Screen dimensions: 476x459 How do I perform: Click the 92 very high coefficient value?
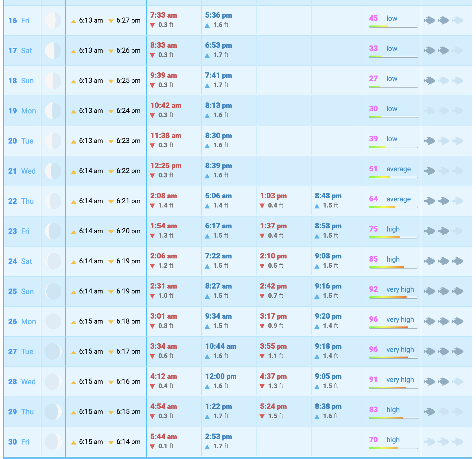coord(374,289)
